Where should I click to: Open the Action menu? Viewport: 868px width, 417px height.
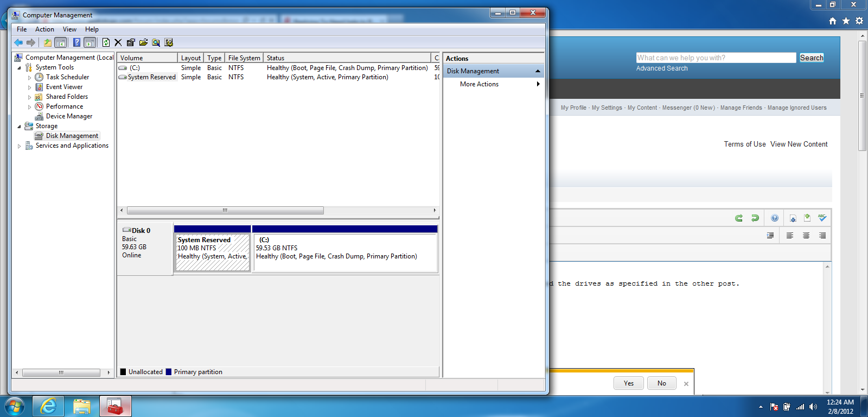44,29
